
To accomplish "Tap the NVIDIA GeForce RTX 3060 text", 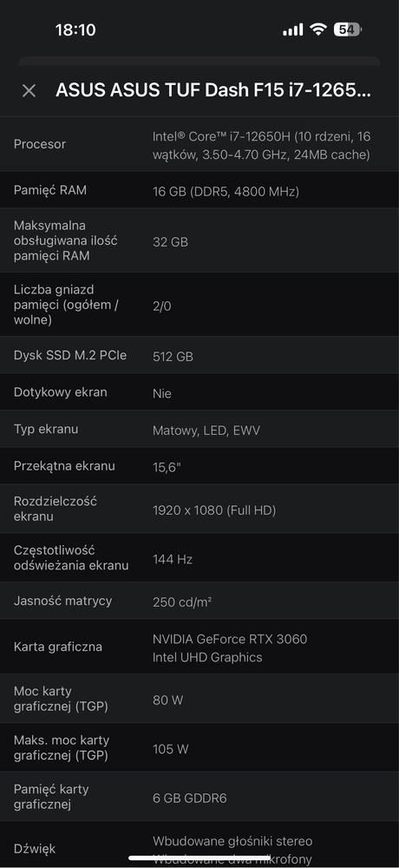I will coord(230,640).
